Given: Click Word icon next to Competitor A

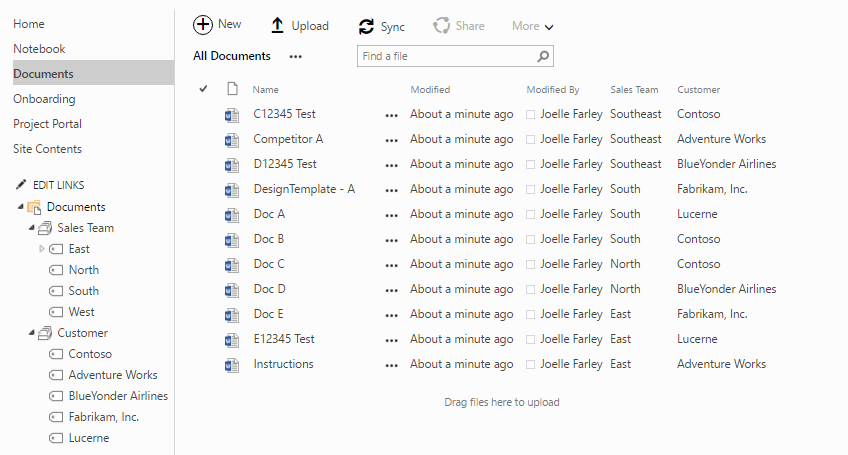Looking at the screenshot, I should 232,139.
